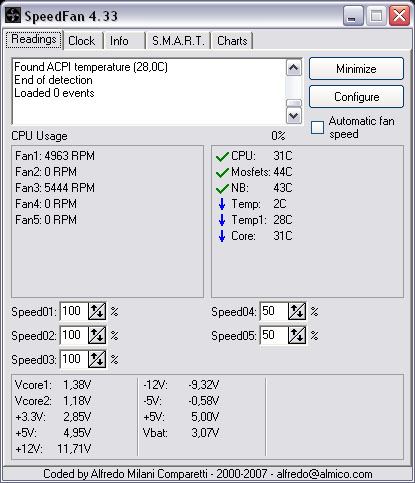Click the Speed05 up/down spinner
This screenshot has height=483, width=415.
tap(297, 335)
